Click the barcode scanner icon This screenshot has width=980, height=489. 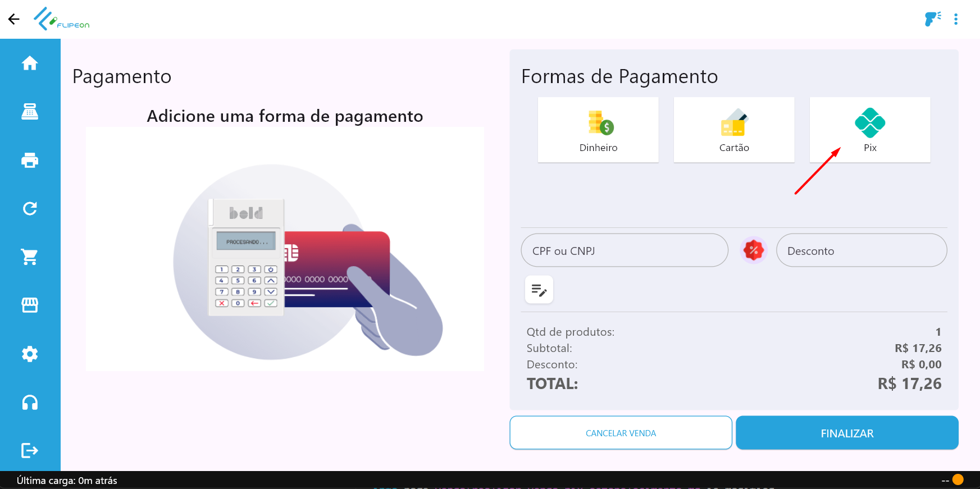pyautogui.click(x=932, y=19)
